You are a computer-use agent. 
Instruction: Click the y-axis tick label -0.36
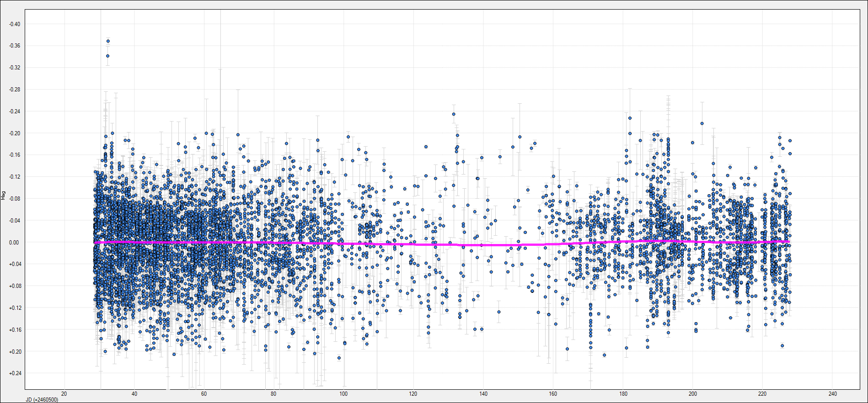(x=15, y=46)
